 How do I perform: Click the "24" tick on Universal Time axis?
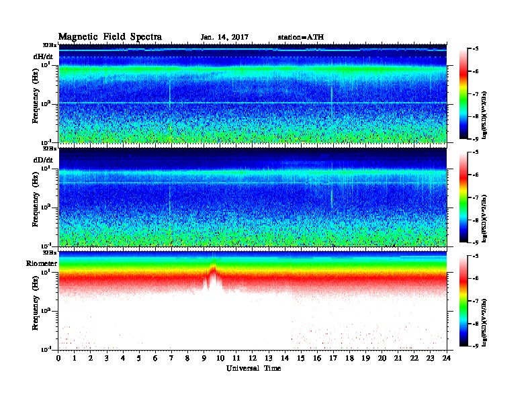coord(447,358)
